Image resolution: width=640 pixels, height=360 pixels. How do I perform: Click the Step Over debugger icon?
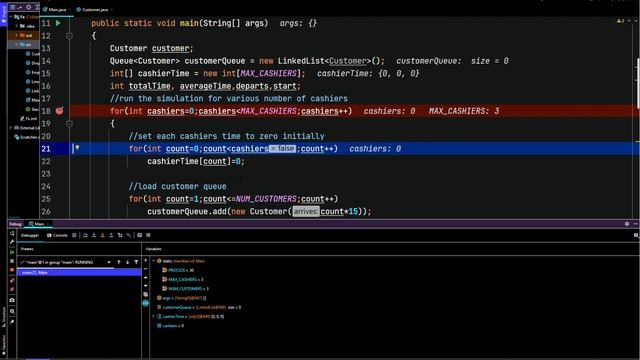click(x=85, y=235)
